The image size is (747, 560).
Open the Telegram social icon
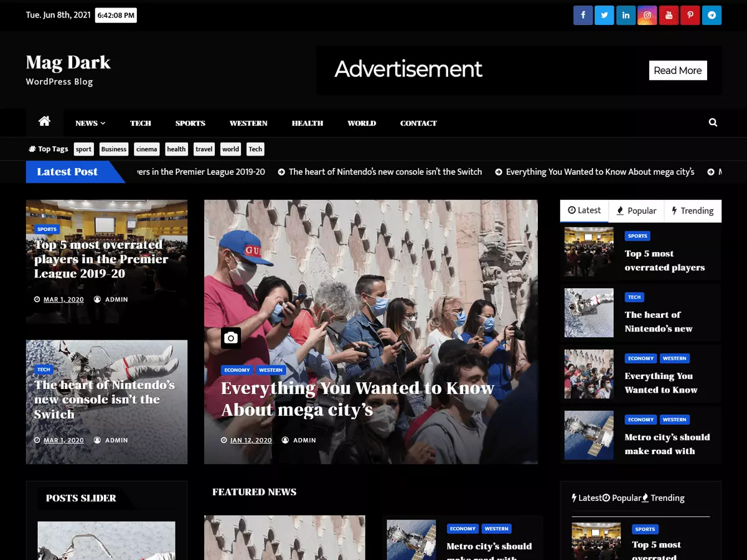tap(712, 15)
